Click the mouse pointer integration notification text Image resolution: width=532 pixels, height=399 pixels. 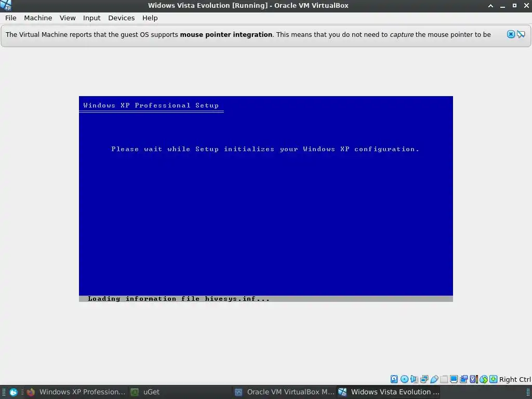point(248,35)
